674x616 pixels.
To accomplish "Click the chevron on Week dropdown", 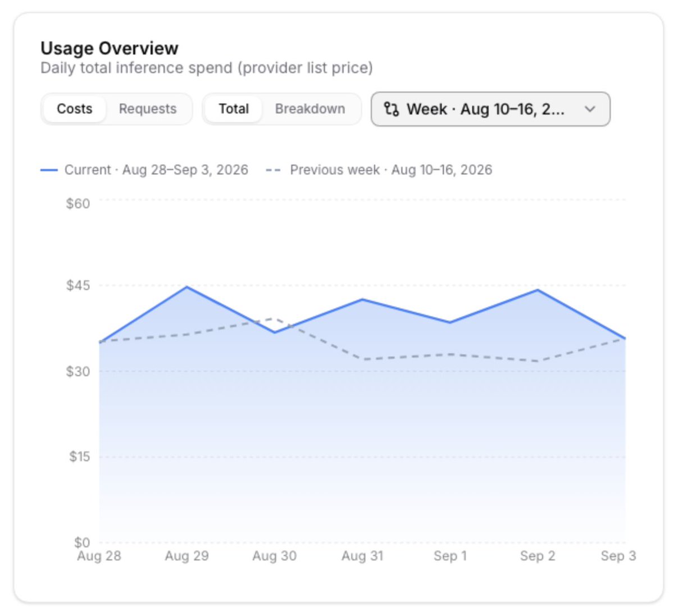I will (590, 109).
